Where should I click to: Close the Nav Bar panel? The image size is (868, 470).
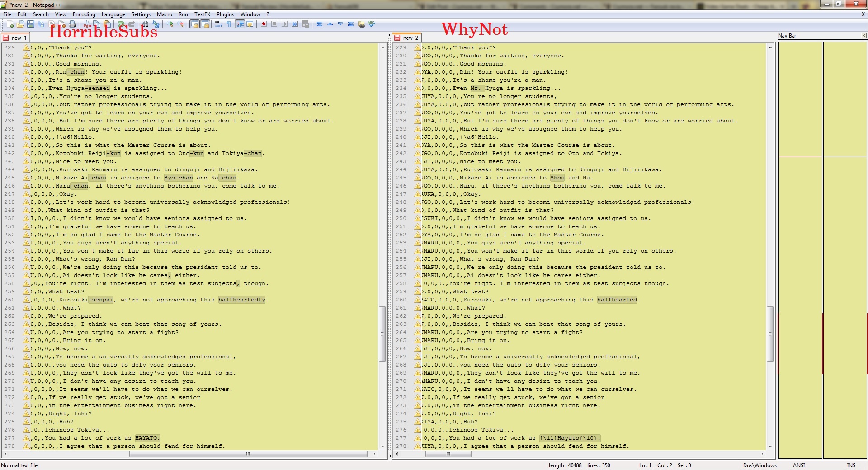coord(864,36)
